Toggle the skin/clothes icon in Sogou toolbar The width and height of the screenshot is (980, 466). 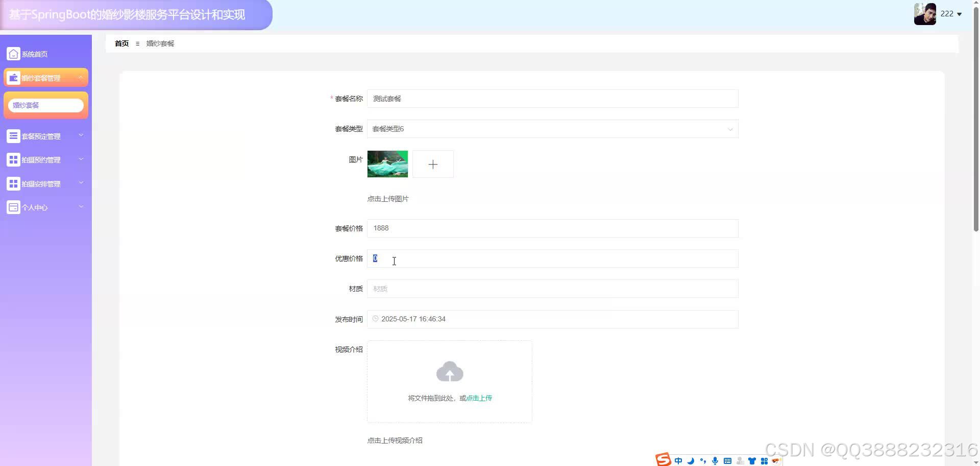coord(752,460)
